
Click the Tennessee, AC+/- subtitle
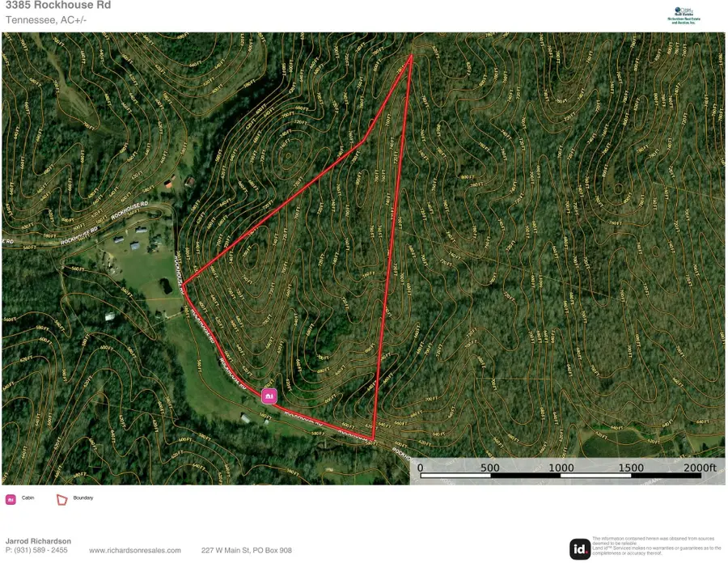pyautogui.click(x=46, y=20)
